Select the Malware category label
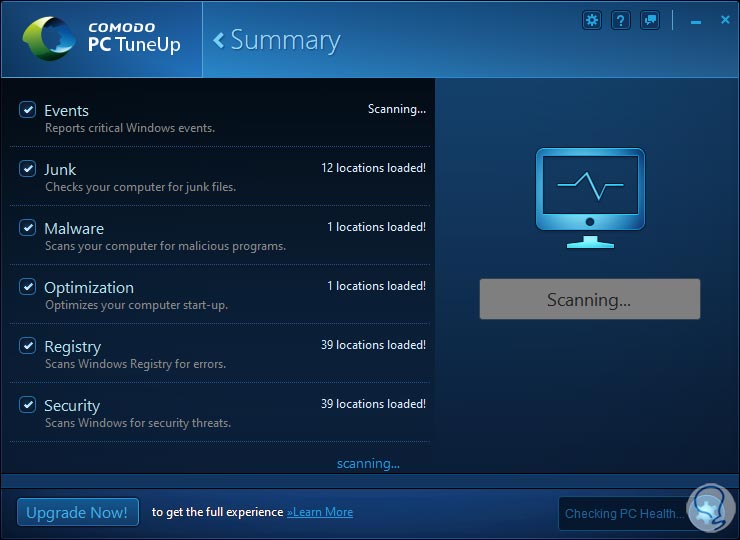 coord(74,228)
